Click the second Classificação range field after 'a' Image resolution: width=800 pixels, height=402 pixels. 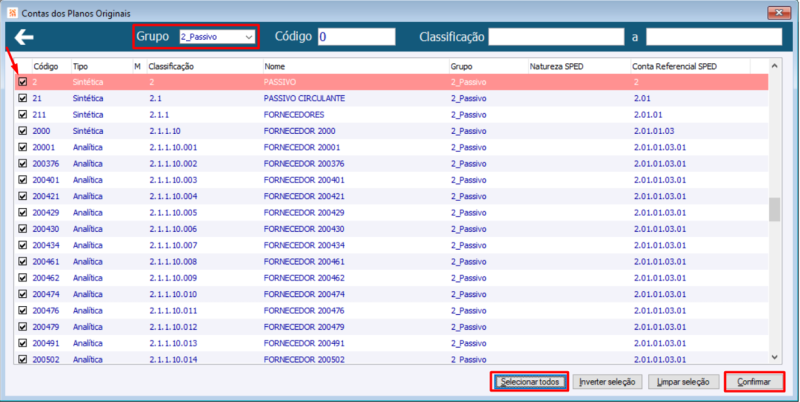[x=714, y=37]
